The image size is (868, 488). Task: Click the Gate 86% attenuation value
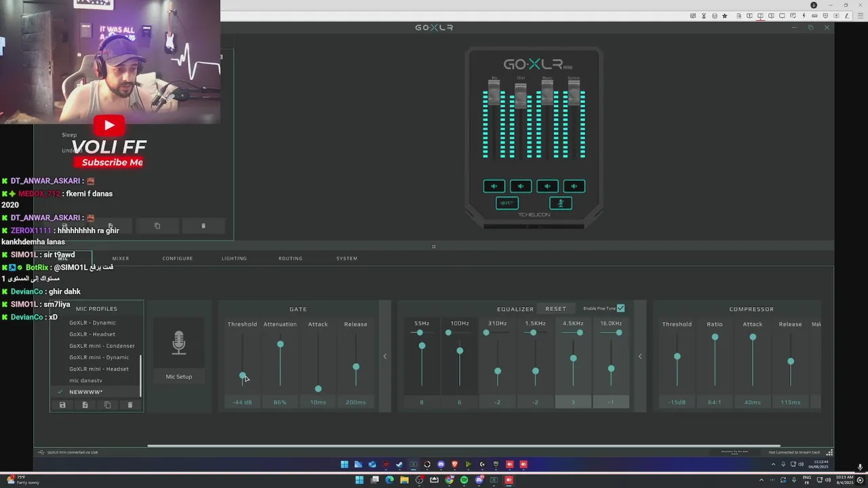pos(280,402)
